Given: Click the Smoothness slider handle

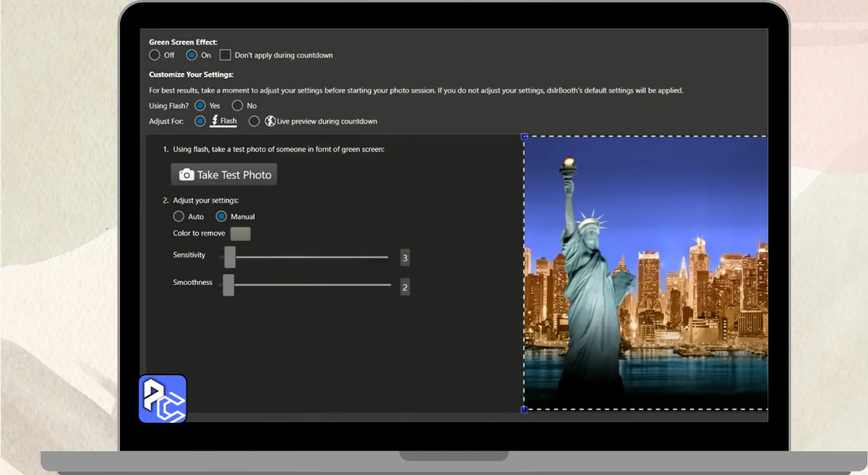Looking at the screenshot, I should pos(229,285).
